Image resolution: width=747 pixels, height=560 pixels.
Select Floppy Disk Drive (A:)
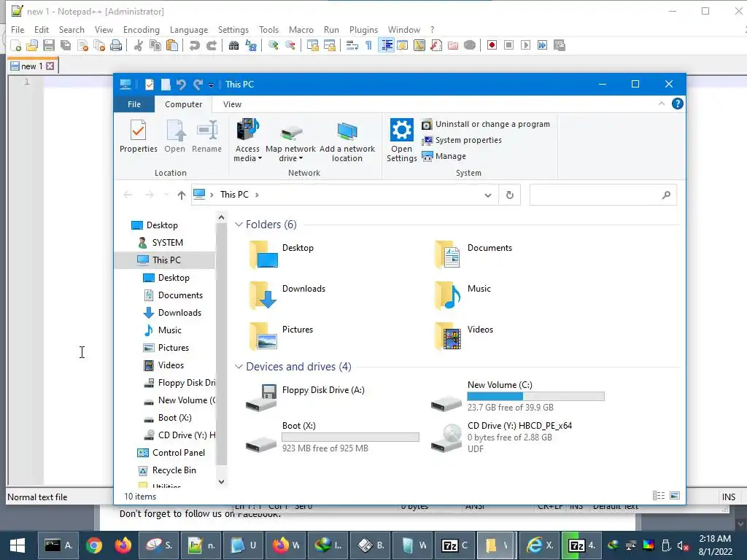click(305, 397)
